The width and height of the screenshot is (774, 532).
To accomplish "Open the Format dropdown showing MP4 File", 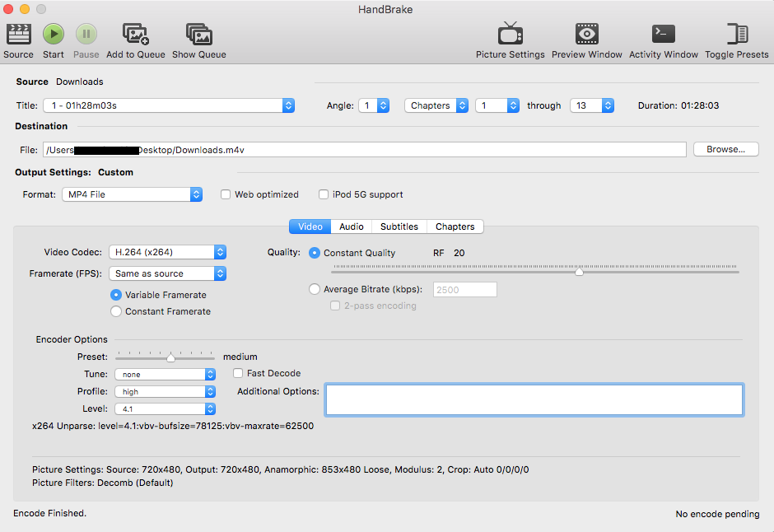I will click(x=133, y=194).
